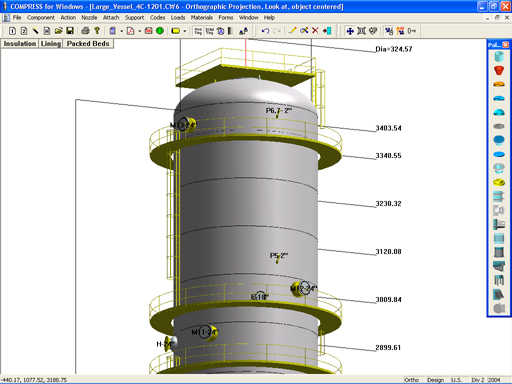This screenshot has height=384, width=512.
Task: Click the Dia=324.57 dimension label
Action: (394, 49)
